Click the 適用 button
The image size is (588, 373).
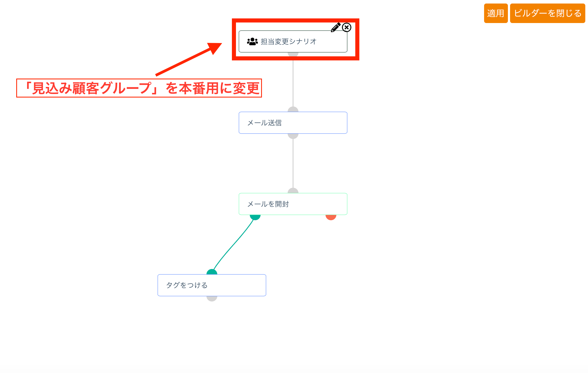(495, 13)
